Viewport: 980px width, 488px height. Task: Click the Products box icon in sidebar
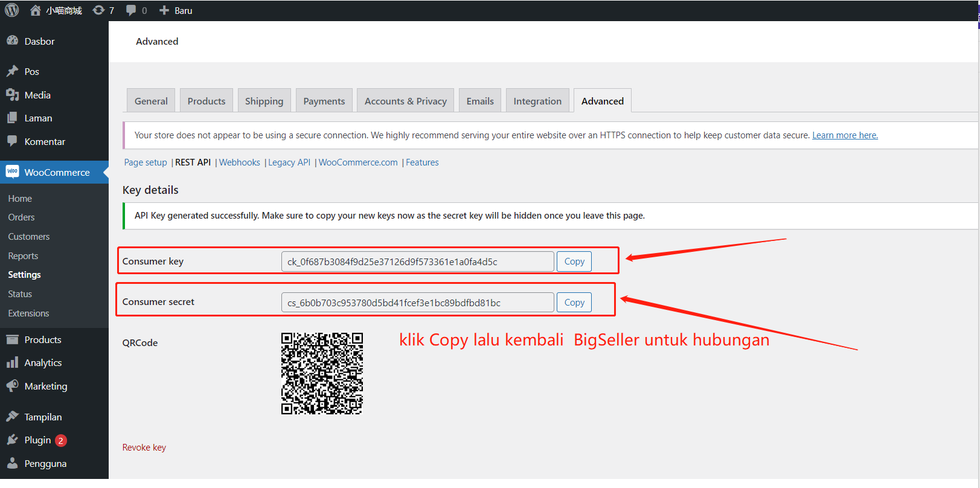click(12, 339)
